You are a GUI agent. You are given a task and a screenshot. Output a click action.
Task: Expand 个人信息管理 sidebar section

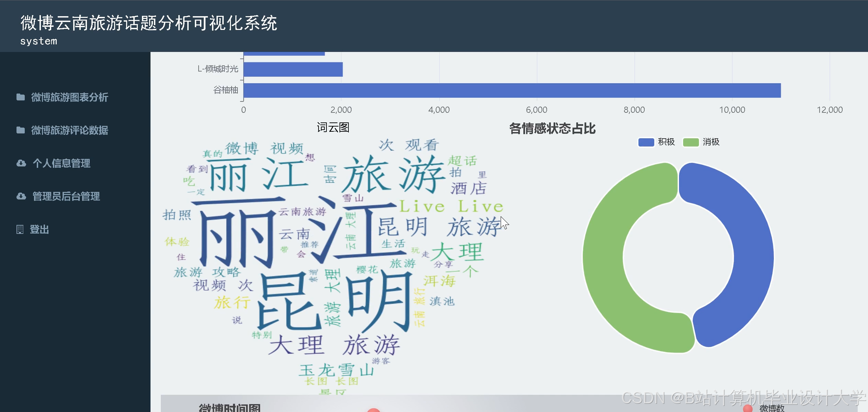61,163
